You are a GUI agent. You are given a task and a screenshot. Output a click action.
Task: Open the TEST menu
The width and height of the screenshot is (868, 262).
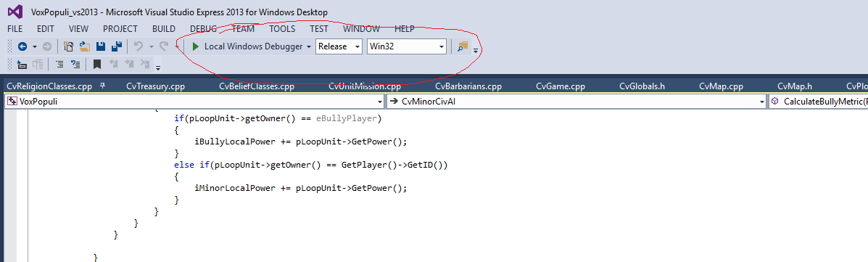click(x=319, y=29)
